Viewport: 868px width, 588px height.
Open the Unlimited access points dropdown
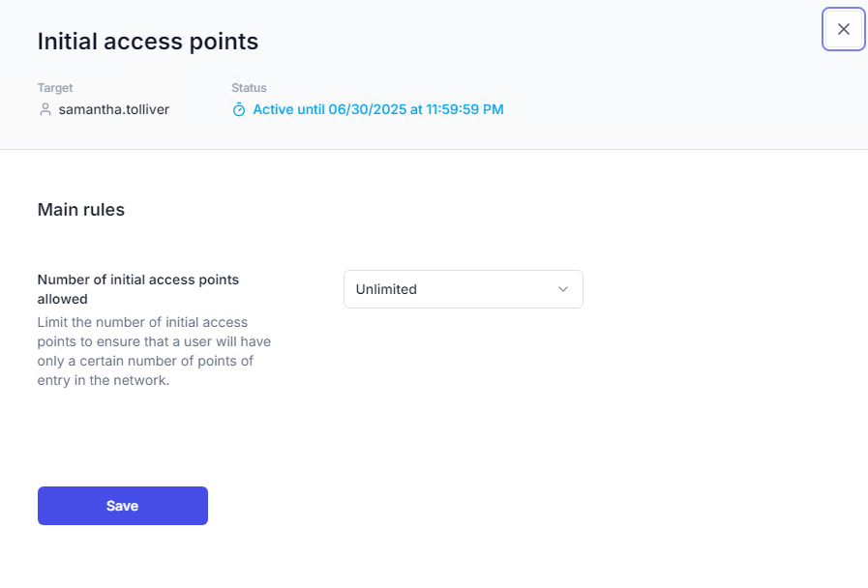click(463, 289)
